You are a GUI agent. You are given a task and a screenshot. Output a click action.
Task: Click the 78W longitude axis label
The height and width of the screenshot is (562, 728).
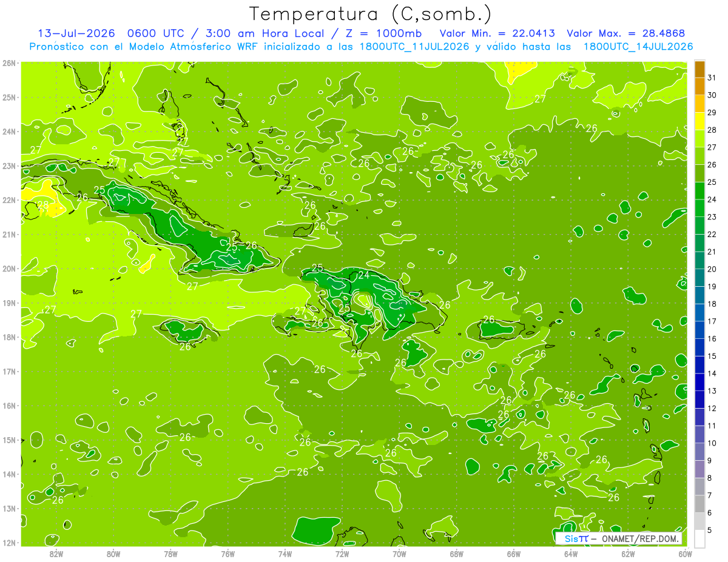tap(170, 554)
